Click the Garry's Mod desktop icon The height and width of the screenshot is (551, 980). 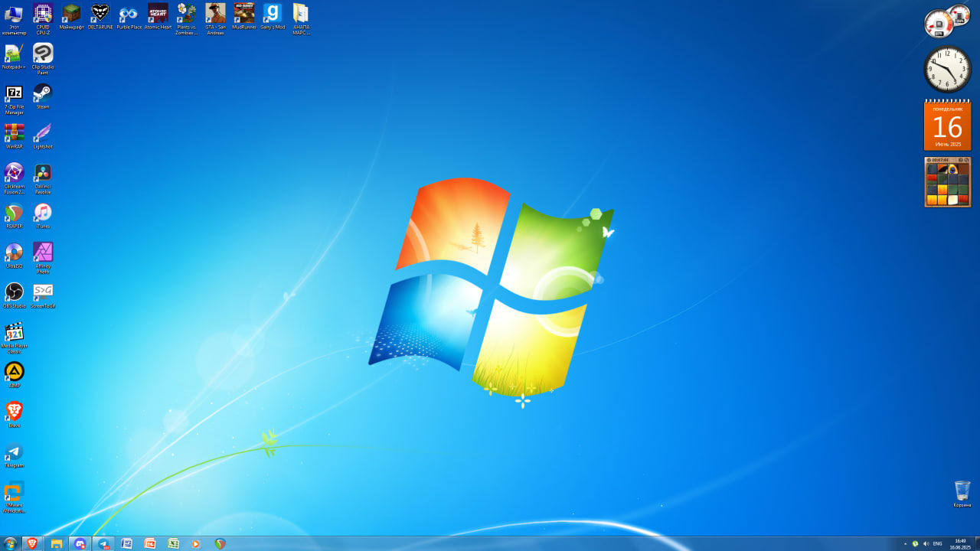click(x=273, y=16)
